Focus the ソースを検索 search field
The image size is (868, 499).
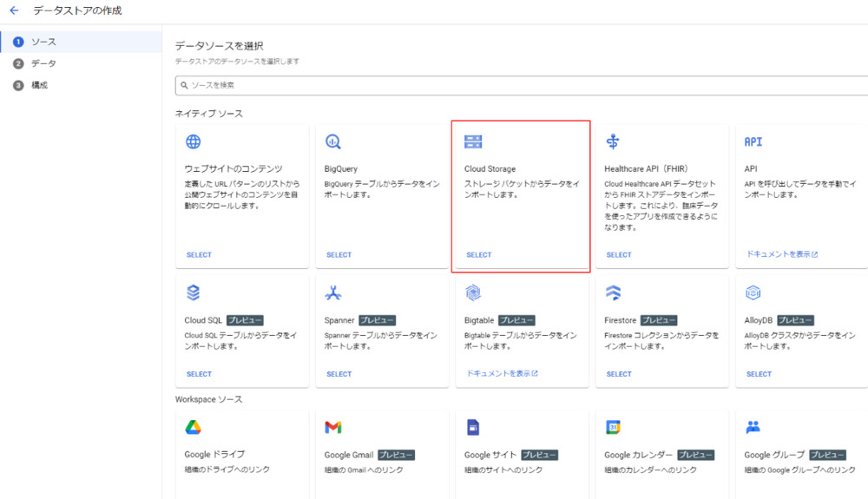tap(522, 85)
